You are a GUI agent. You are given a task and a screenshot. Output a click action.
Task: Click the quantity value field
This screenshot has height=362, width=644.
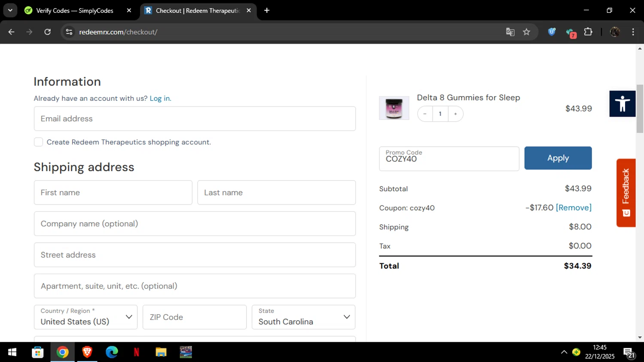click(x=440, y=114)
